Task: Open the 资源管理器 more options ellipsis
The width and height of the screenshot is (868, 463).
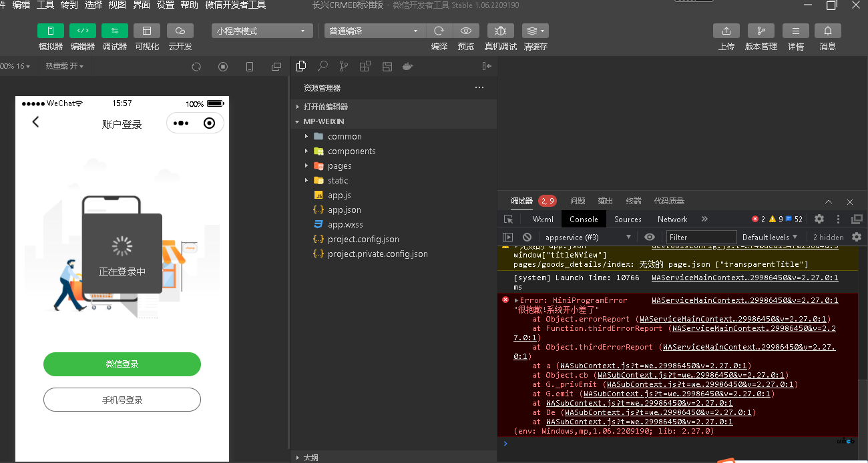Action: [x=479, y=87]
